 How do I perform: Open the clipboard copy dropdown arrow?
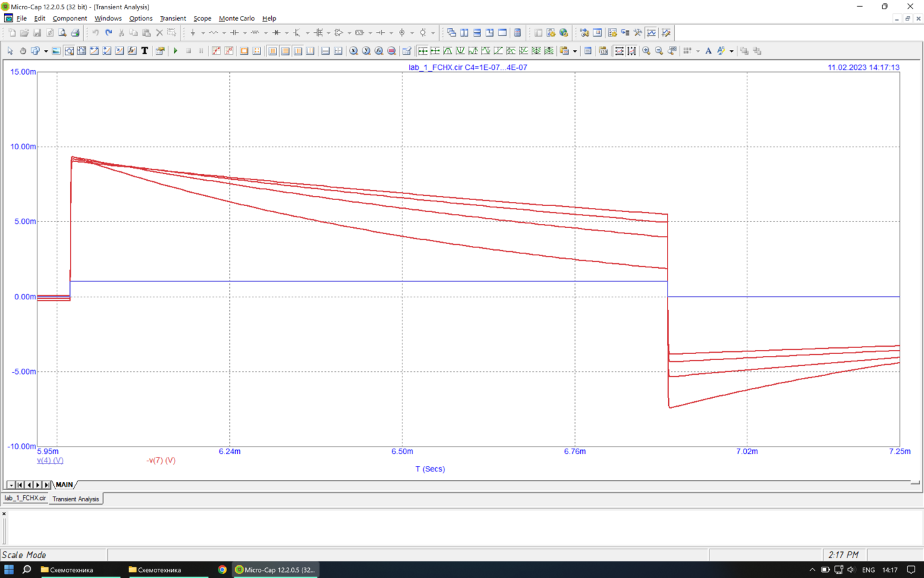pos(575,51)
